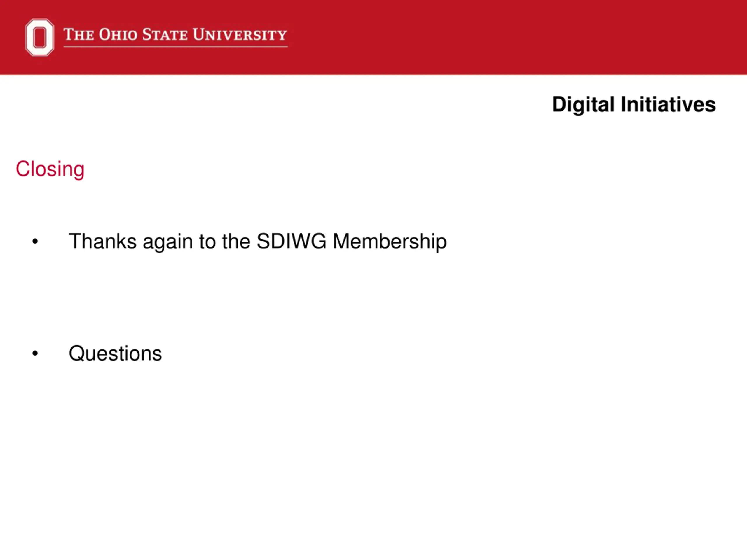Click the SDIWG acronym in the bullet
Image resolution: width=747 pixels, height=560 pixels.
[292, 241]
